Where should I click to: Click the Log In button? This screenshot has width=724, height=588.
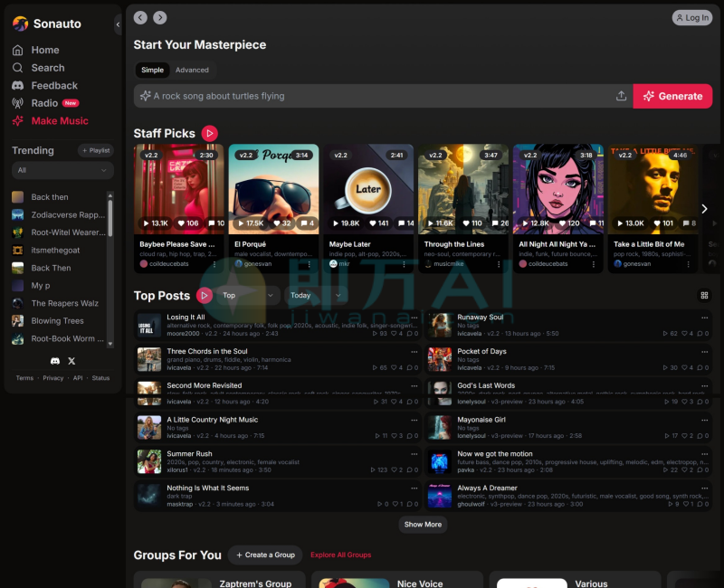691,17
